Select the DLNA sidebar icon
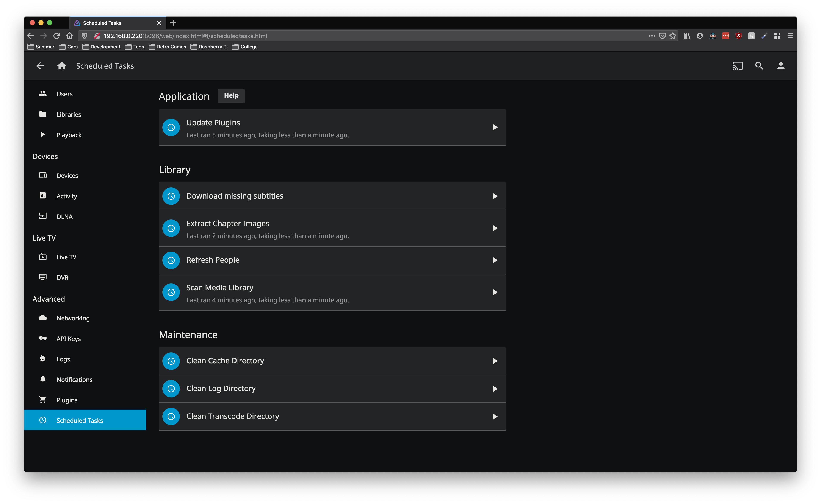 43,216
